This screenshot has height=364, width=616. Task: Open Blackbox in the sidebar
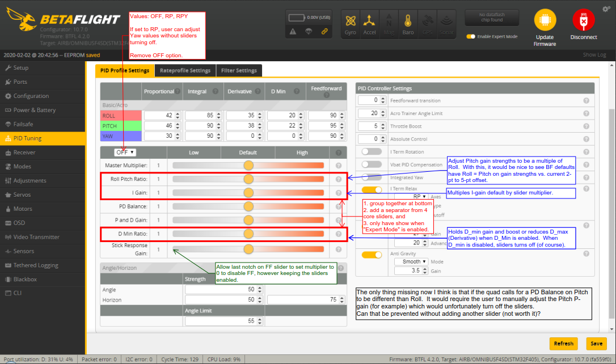click(43, 279)
